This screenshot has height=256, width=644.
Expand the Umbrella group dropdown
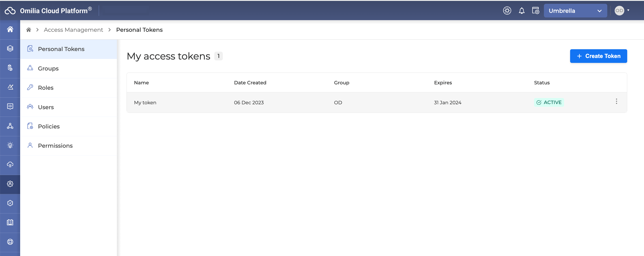[x=575, y=11]
